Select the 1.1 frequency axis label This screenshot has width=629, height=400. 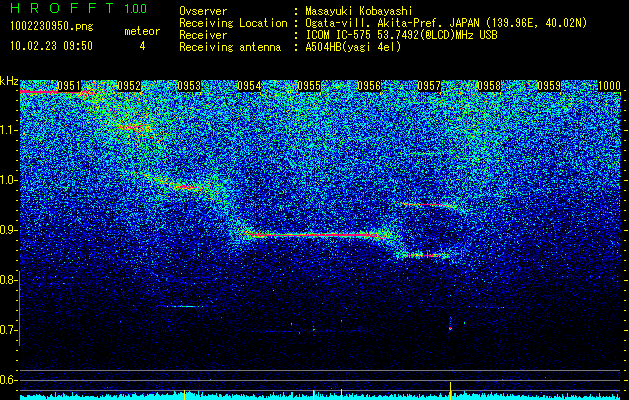pos(8,130)
